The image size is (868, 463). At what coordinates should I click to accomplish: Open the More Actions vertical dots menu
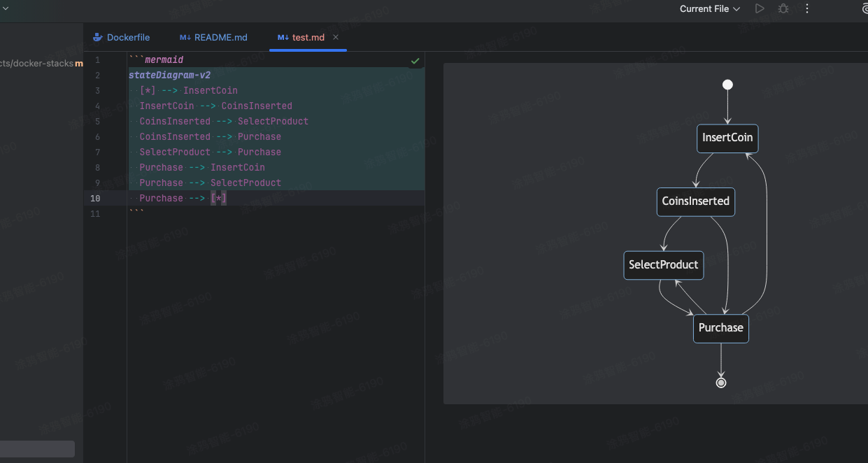click(807, 9)
